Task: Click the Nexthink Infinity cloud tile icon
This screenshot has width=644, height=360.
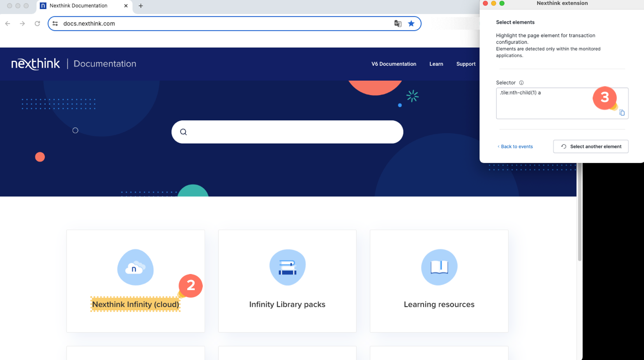Action: [135, 267]
